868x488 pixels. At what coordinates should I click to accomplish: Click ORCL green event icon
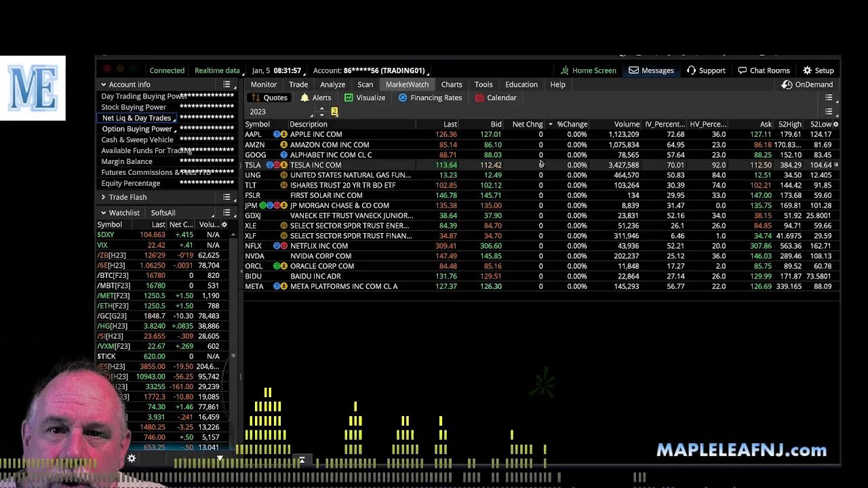[277, 266]
